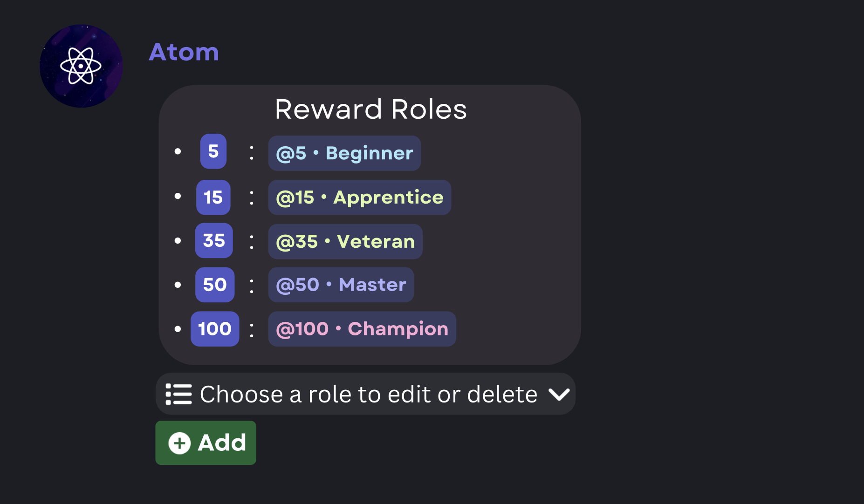Click the Atom bot React logo avatar
The image size is (864, 504).
pyautogui.click(x=81, y=66)
